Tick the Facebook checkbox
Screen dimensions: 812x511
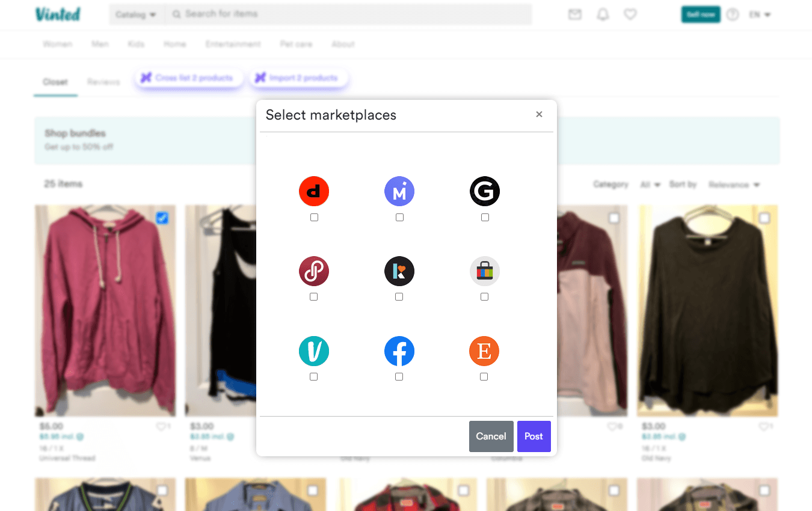399,377
